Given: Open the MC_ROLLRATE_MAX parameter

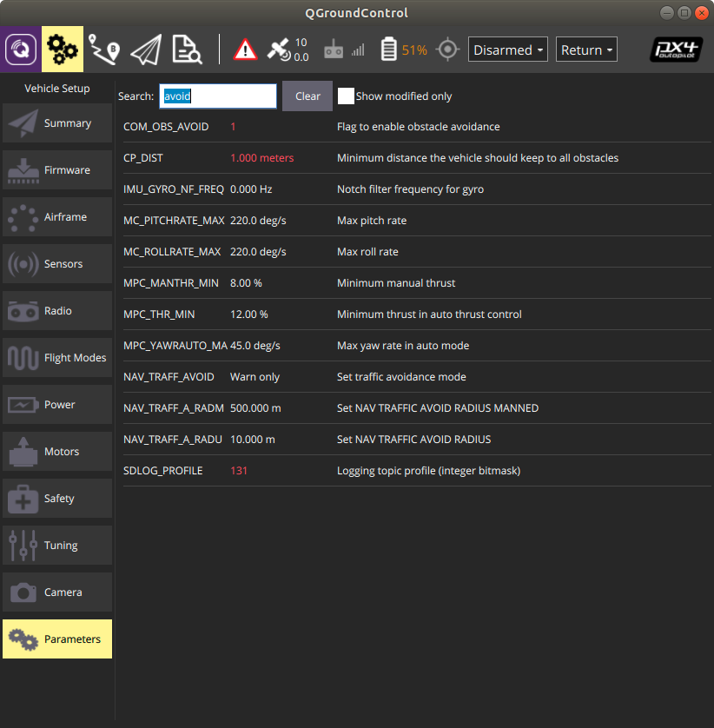Looking at the screenshot, I should point(417,252).
